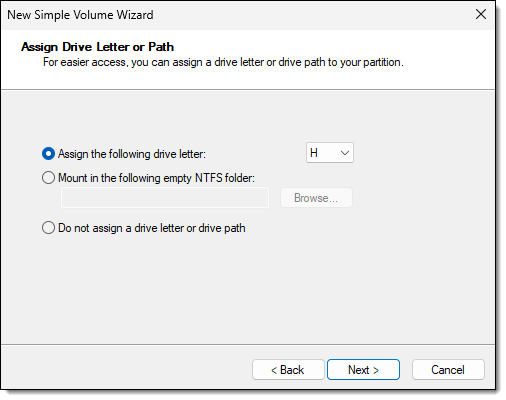Click the chevron arrow beside drive letter H
The width and height of the screenshot is (506, 400).
pyautogui.click(x=345, y=153)
